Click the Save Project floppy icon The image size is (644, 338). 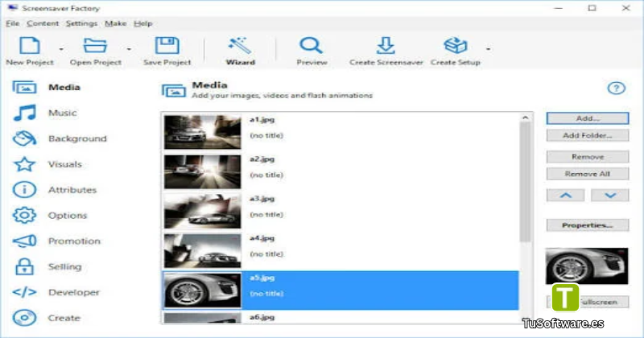(x=167, y=46)
